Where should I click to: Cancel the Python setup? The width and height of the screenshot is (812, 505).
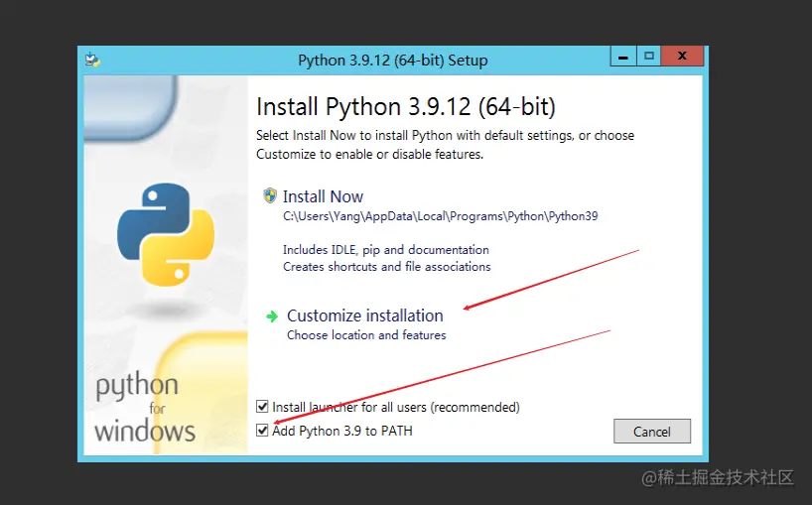pyautogui.click(x=652, y=431)
